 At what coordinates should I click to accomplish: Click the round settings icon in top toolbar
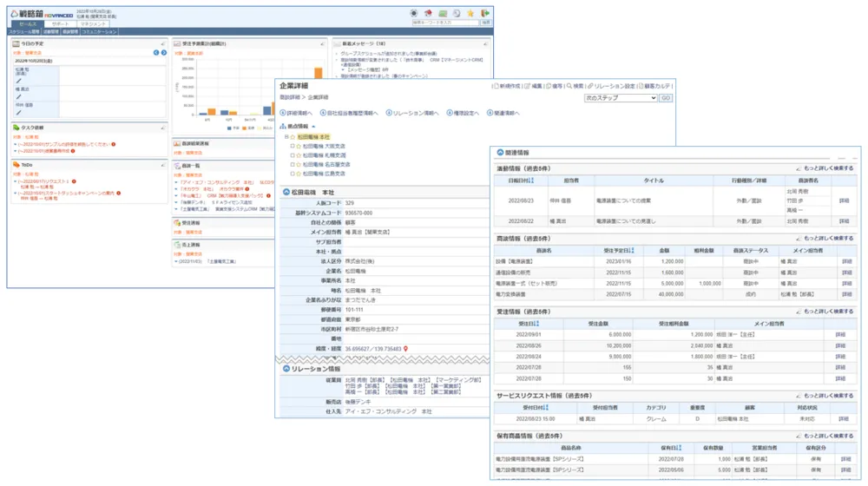click(413, 13)
